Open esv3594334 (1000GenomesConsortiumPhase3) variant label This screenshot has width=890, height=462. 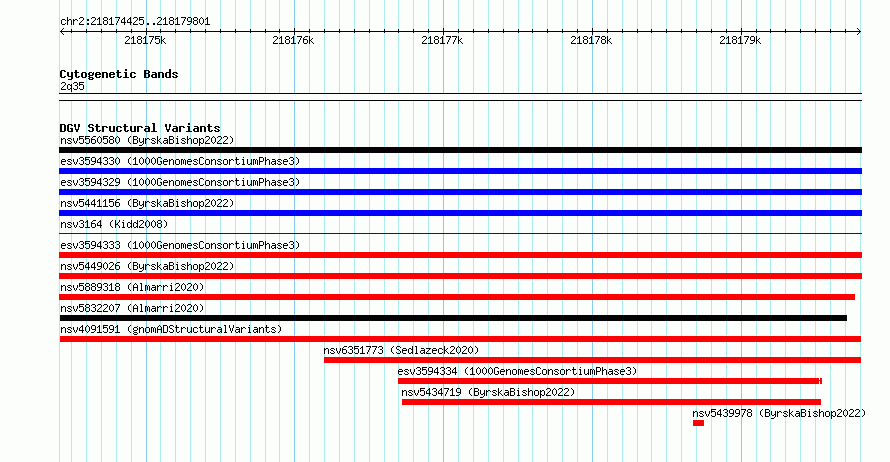coord(517,371)
